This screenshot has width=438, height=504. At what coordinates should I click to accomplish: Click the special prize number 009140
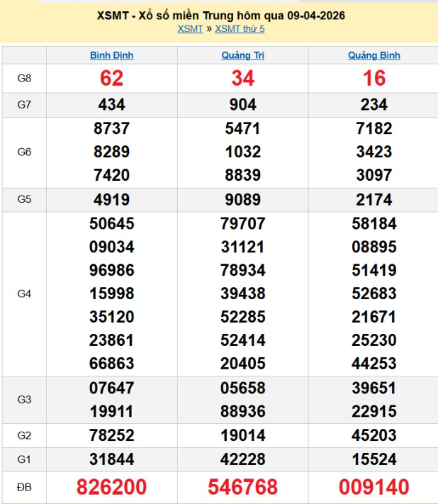coord(374,487)
